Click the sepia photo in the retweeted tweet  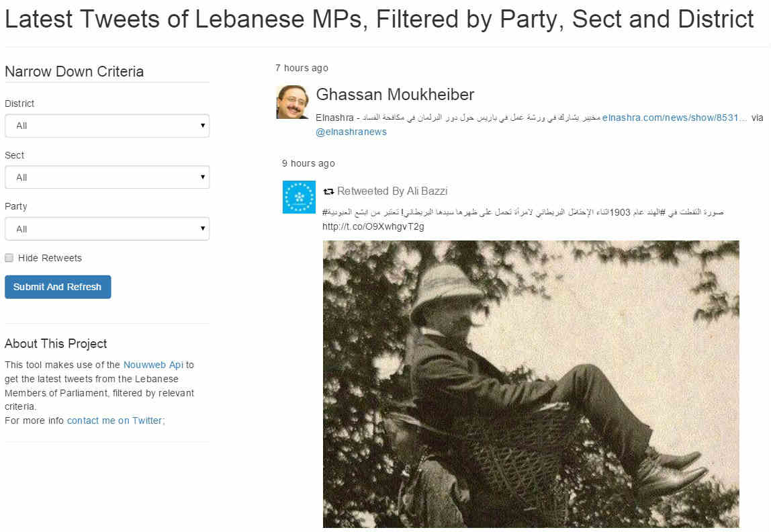[x=531, y=384]
